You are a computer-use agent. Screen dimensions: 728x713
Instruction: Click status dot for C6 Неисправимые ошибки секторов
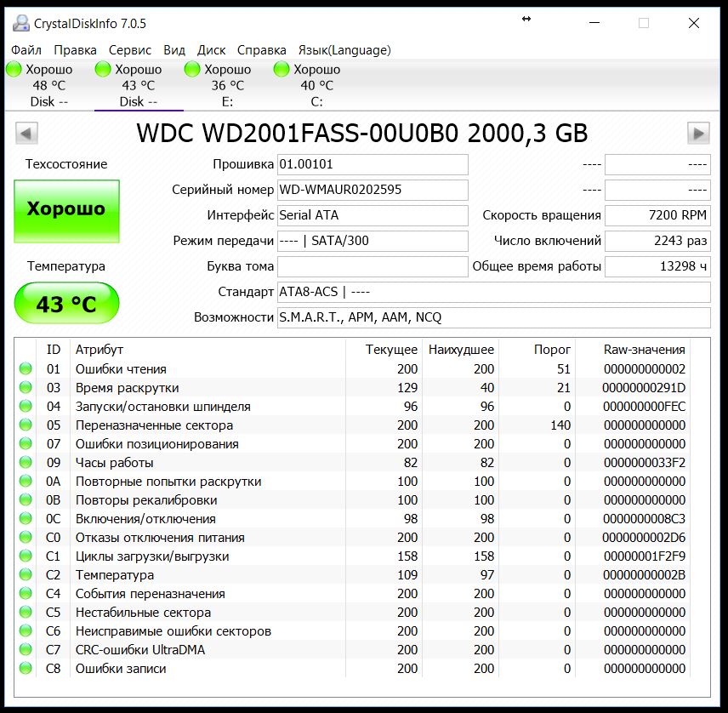26,630
